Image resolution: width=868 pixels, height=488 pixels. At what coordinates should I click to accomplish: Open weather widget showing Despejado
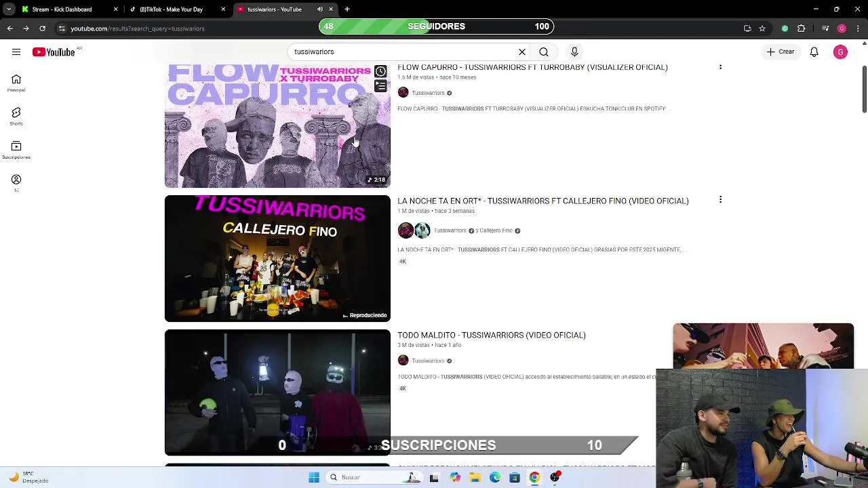click(x=27, y=477)
